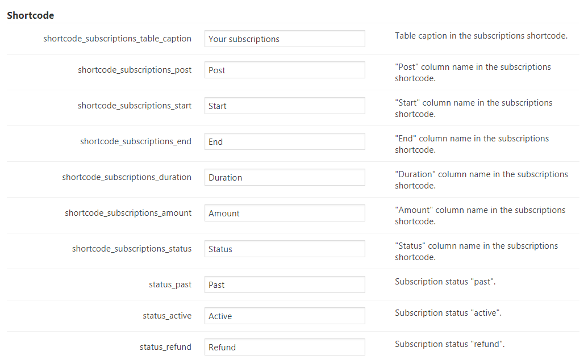Screen dimensions: 588x364
Task: Click the shortcode_subscriptions_status field containing 'Status'
Action: 285,249
